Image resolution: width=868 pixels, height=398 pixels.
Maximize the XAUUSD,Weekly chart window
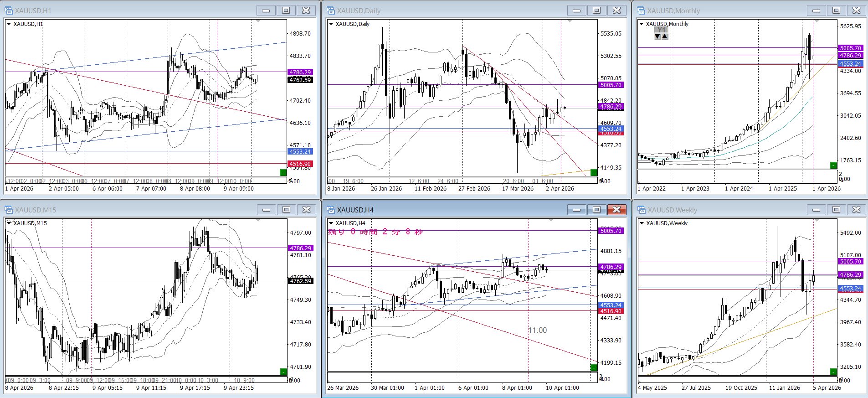tap(836, 210)
